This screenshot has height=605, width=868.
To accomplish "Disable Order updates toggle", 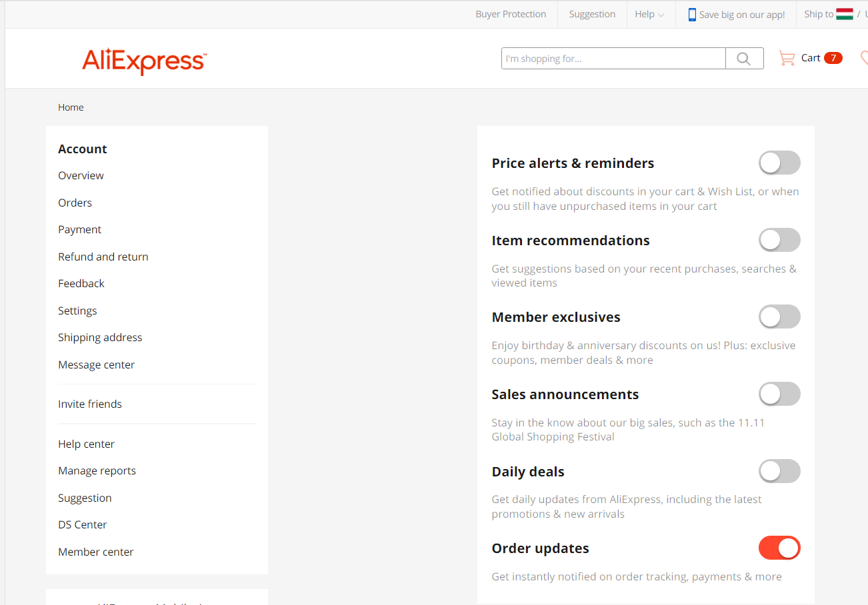I will 779,548.
